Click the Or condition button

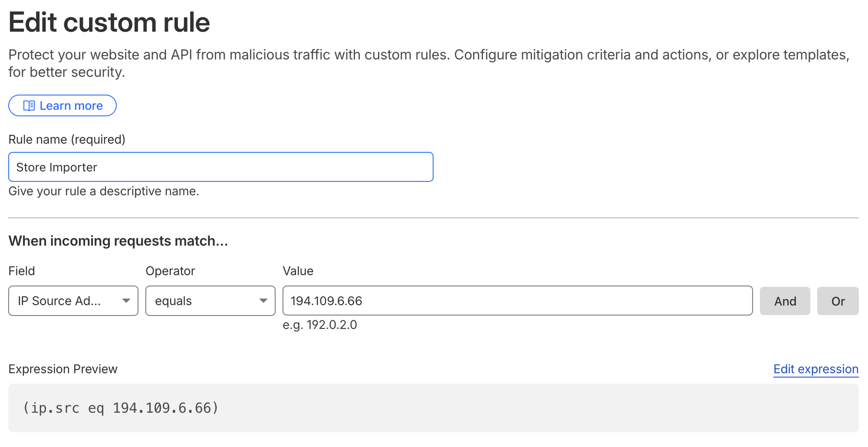(x=837, y=301)
